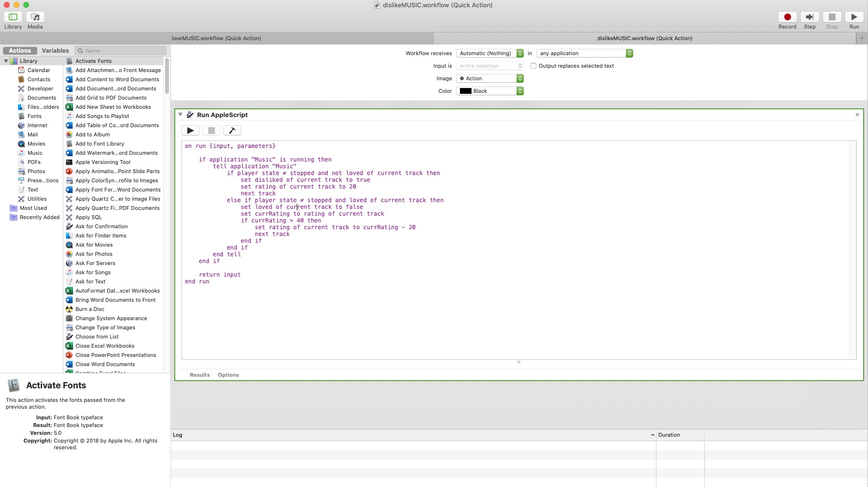The height and width of the screenshot is (487, 868).
Task: Select the Photos library category
Action: click(36, 171)
